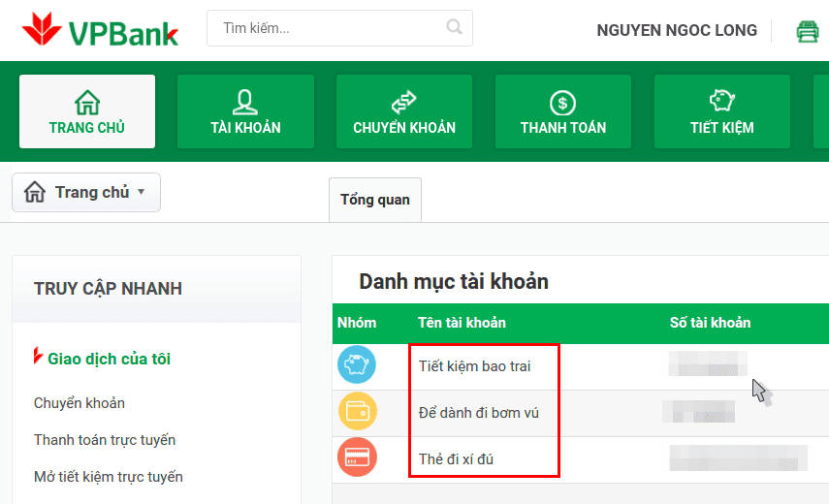Open the Thanh toán payment tile
Screen dimensions: 829x504
(563, 111)
